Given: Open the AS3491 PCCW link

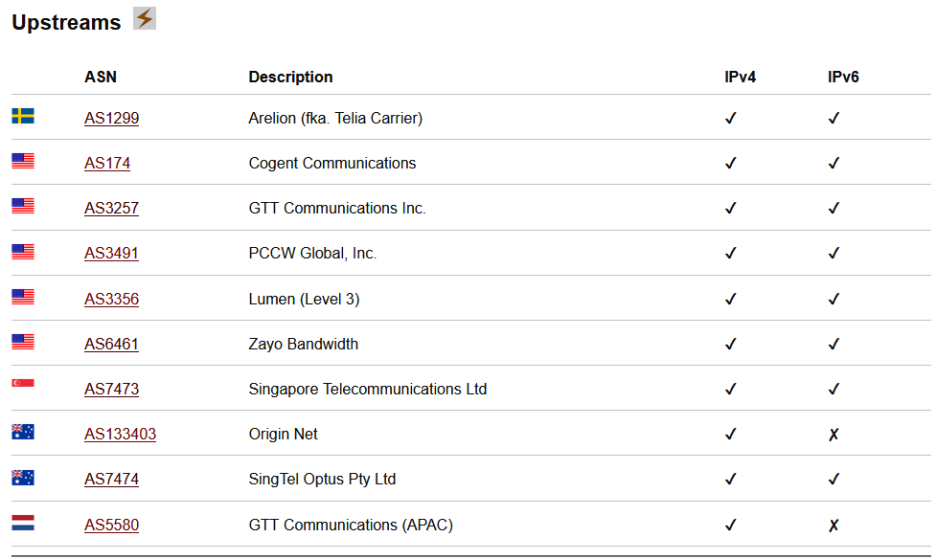Looking at the screenshot, I should pyautogui.click(x=112, y=253).
